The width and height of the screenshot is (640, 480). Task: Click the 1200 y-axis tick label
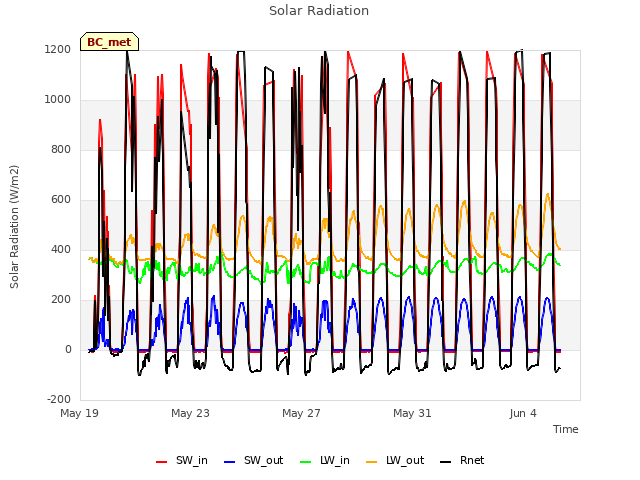click(58, 50)
